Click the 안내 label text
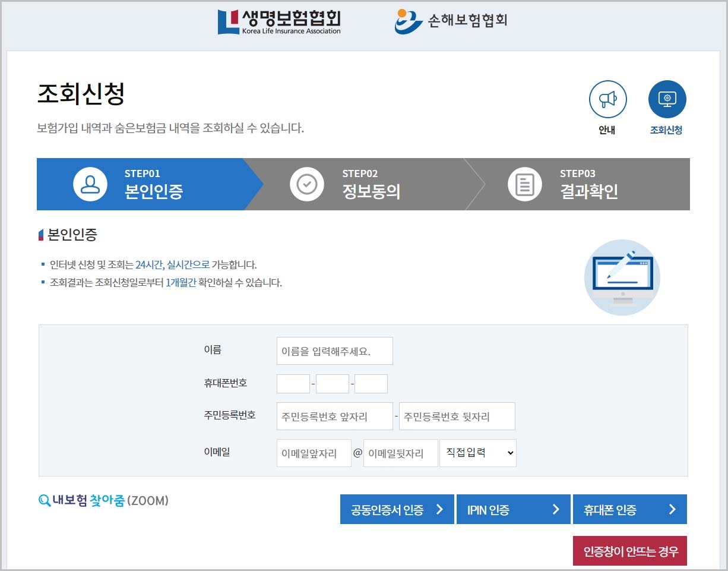The height and width of the screenshot is (571, 728). [607, 130]
